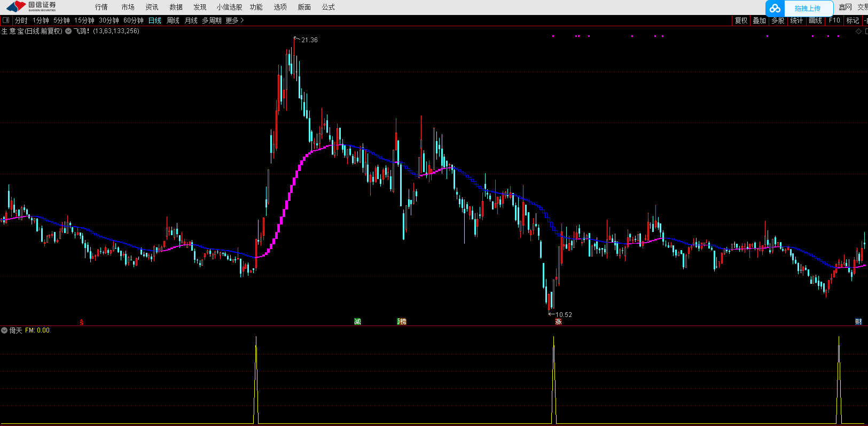Click the 10.52 low price label

point(564,315)
